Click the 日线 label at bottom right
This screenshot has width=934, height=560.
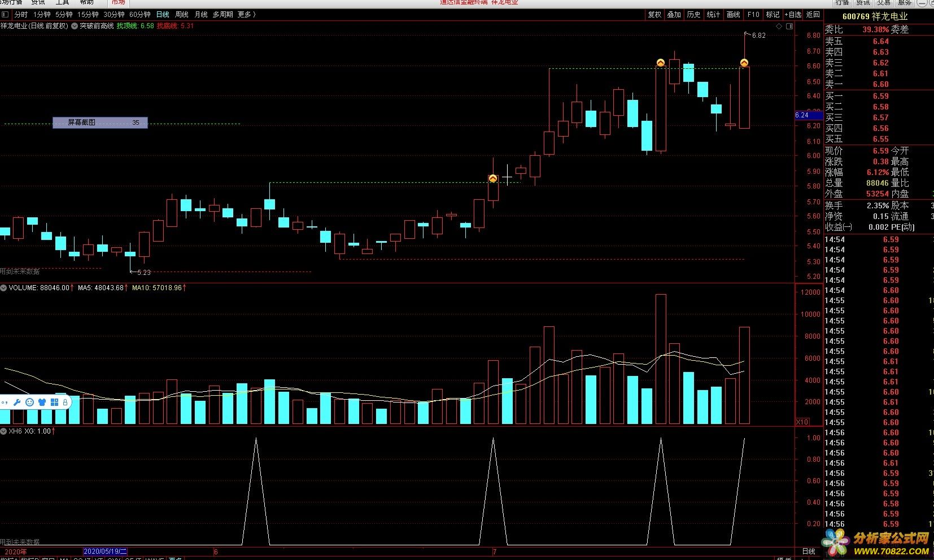[809, 552]
